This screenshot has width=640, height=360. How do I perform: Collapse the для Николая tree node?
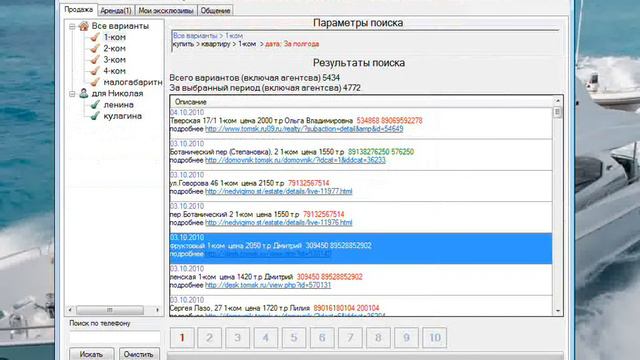tap(72, 94)
